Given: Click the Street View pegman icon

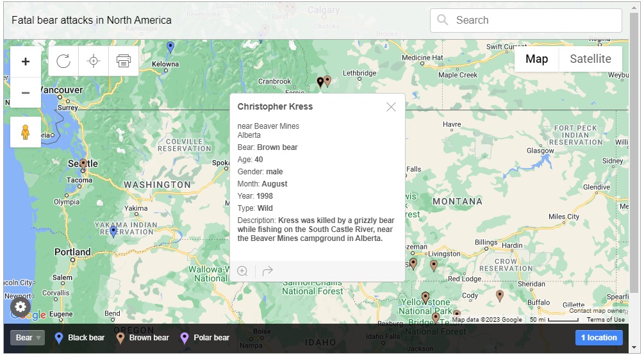Looking at the screenshot, I should (26, 132).
